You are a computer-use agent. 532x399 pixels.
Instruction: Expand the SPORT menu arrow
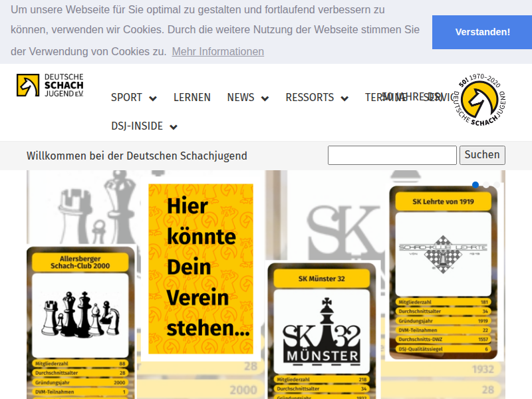click(153, 98)
